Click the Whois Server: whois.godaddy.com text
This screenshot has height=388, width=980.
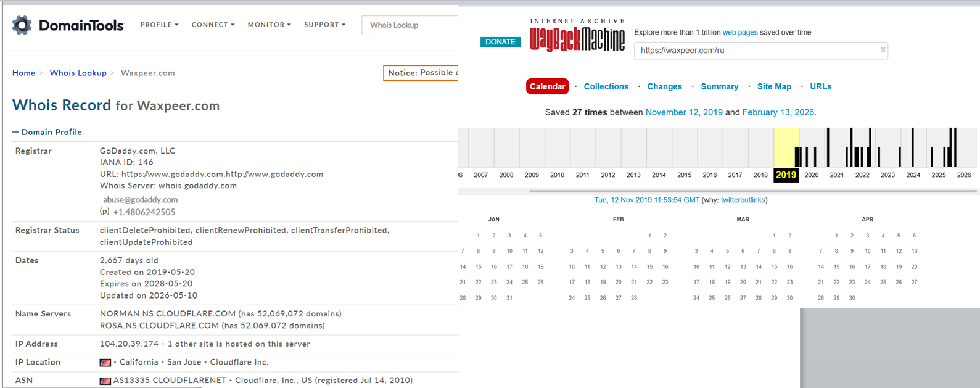[x=168, y=186]
